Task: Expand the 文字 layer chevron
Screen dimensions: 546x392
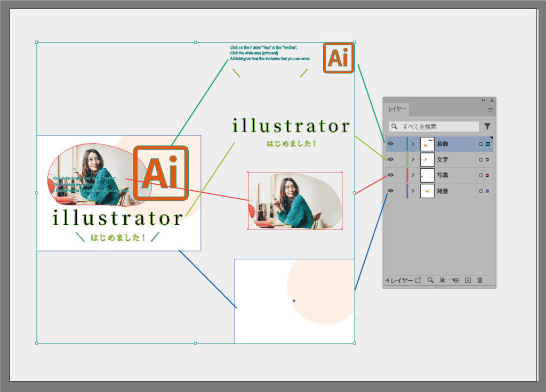Action: click(413, 159)
